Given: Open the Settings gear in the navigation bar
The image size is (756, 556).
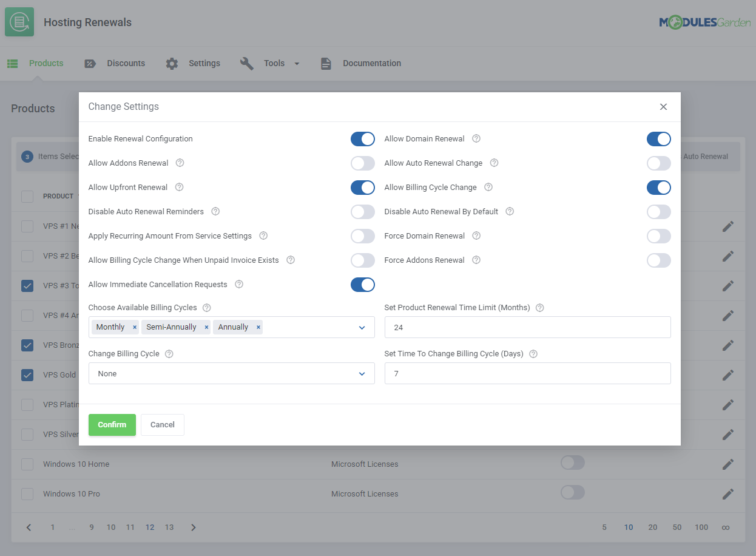Looking at the screenshot, I should [172, 63].
